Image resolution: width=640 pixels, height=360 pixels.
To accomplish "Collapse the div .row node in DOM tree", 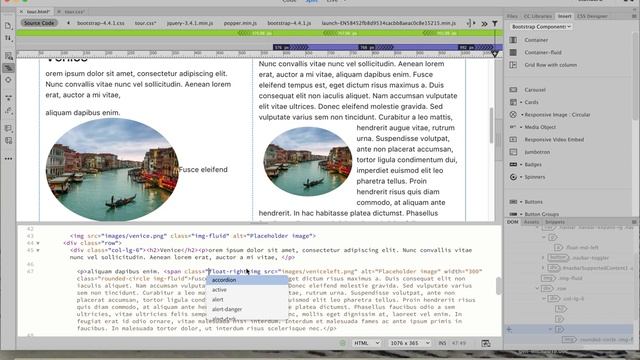I will tap(537, 288).
